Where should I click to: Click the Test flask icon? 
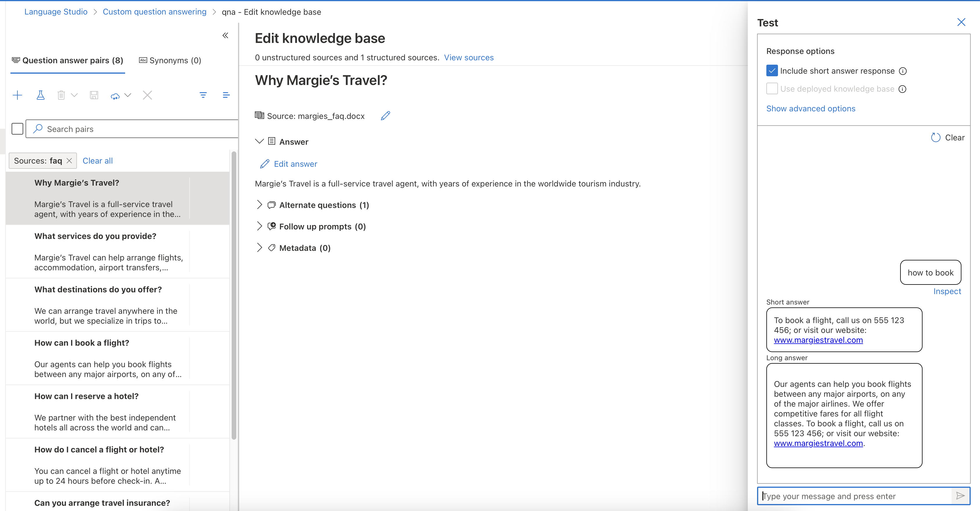(40, 95)
